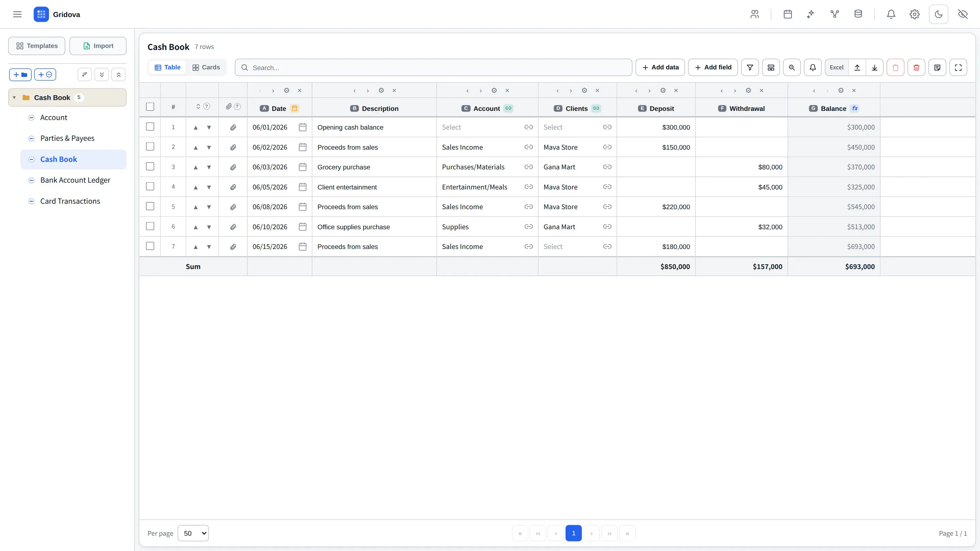Click the dark red trash icon
Screen dimensions: 980x551
916,67
